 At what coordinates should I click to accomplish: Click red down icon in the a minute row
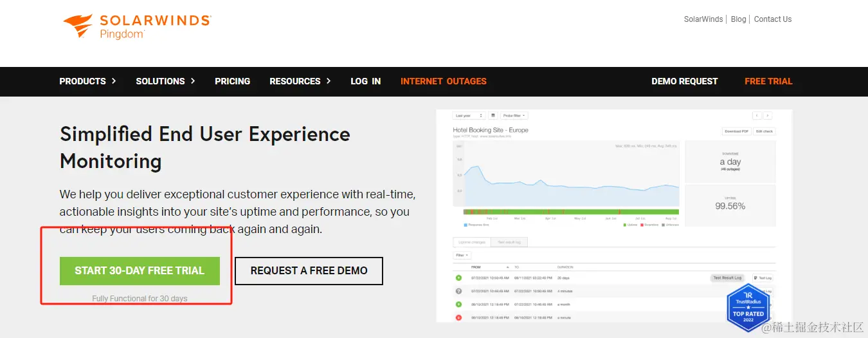click(458, 317)
